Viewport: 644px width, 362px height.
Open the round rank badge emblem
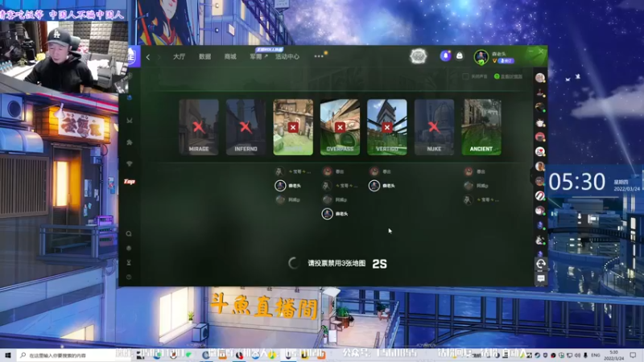click(x=418, y=56)
